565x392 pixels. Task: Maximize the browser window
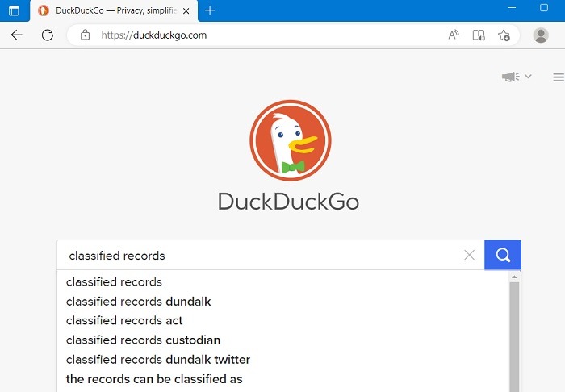tap(544, 7)
